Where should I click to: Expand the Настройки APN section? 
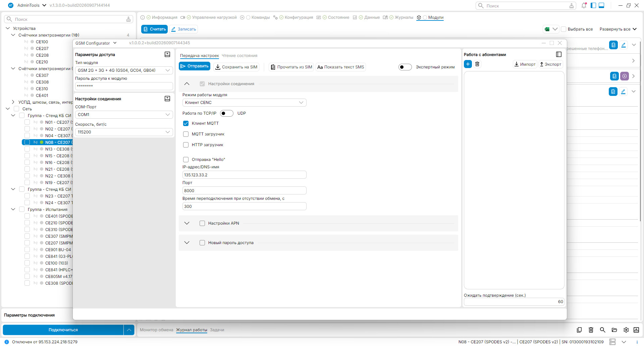click(187, 223)
